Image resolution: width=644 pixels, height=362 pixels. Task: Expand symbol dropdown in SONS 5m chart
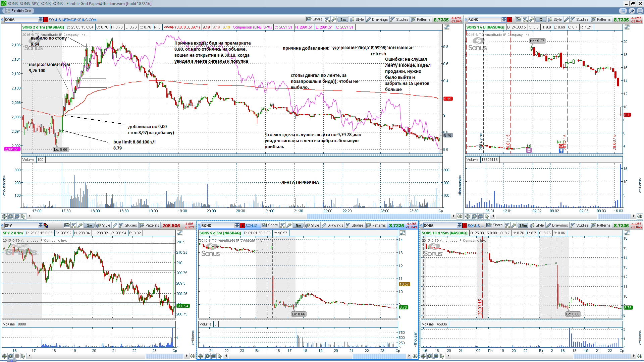[x=237, y=225]
